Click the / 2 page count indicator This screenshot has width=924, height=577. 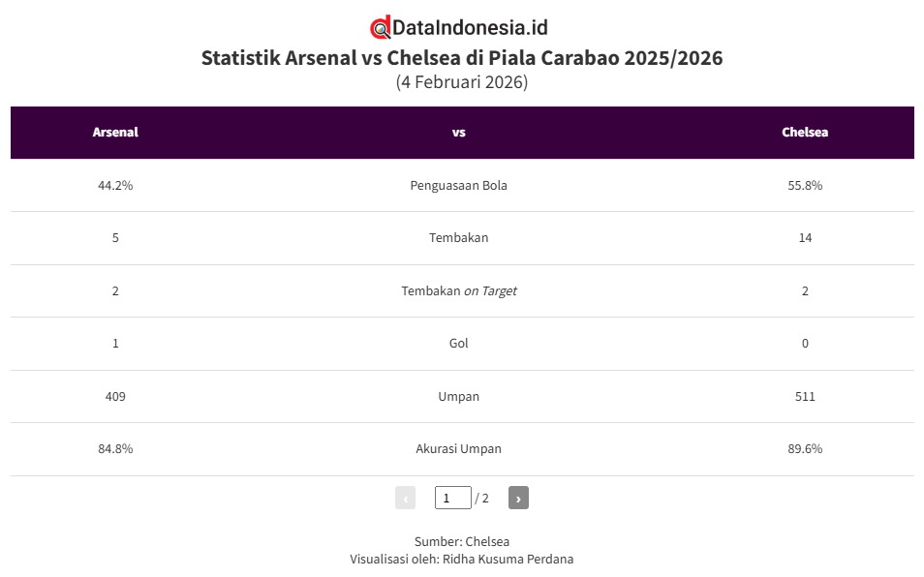[480, 497]
